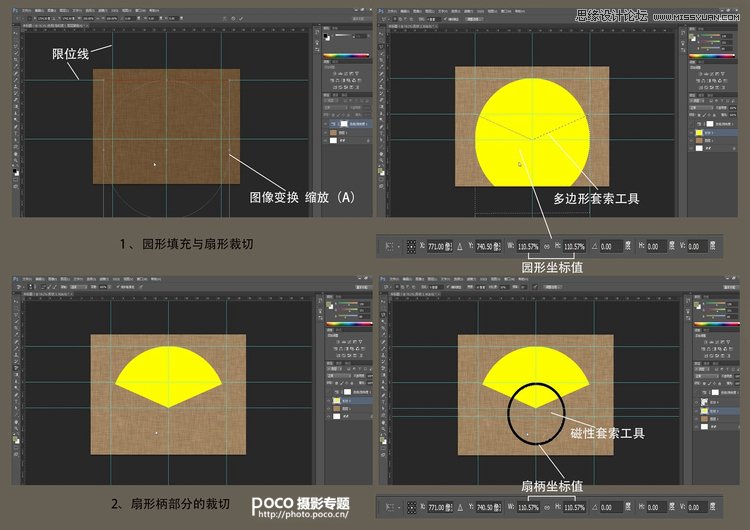The image size is (750, 530).
Task: Select the yellow fan layer in bottom-left screenshot Layers panel
Action: (x=349, y=400)
